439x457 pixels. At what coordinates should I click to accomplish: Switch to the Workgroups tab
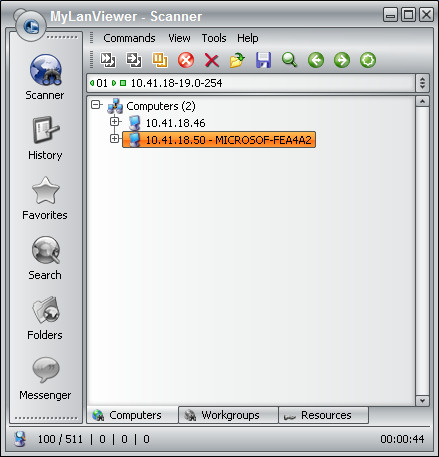coord(228,415)
